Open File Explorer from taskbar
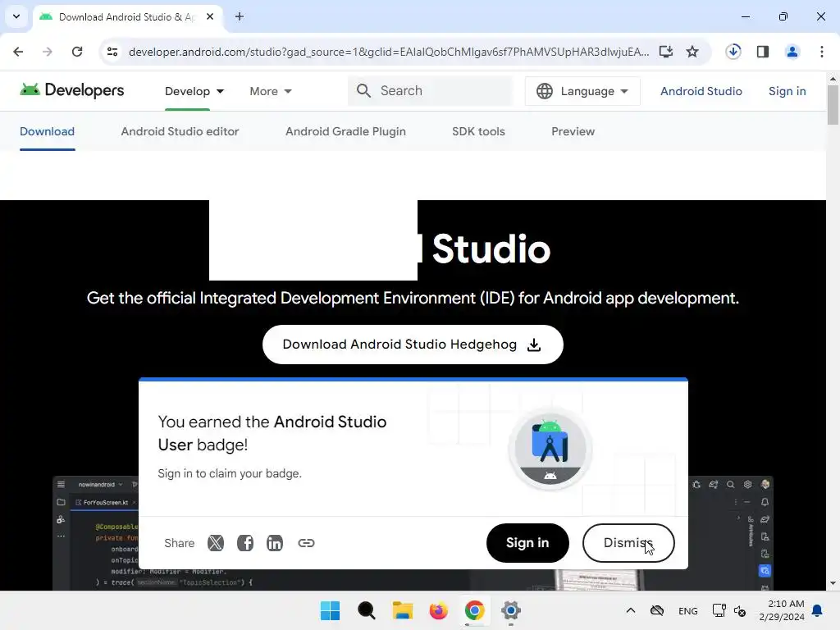Image resolution: width=840 pixels, height=630 pixels. pos(402,610)
